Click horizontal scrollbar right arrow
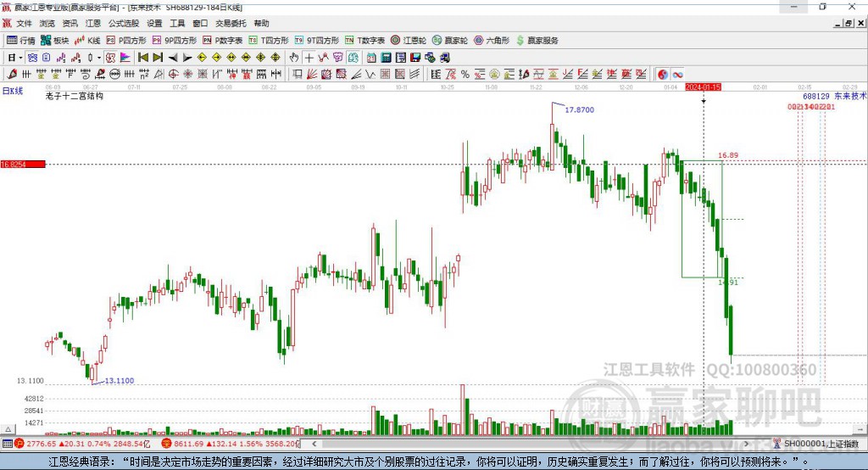868x470 pixels. coord(747,444)
